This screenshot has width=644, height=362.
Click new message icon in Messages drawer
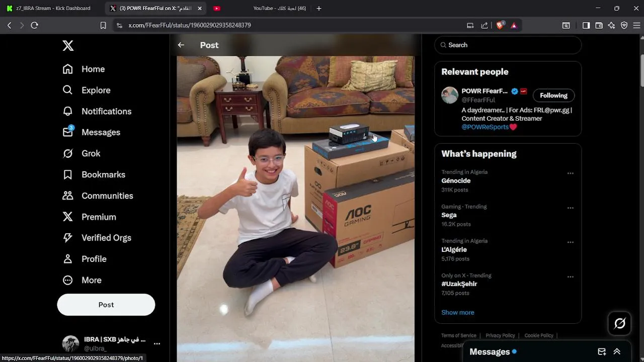pos(602,351)
